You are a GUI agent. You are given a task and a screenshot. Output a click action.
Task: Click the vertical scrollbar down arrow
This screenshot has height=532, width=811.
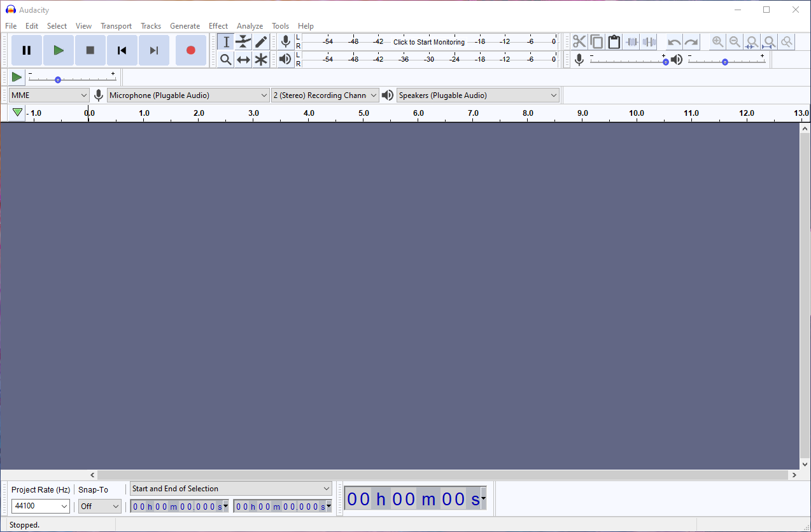pyautogui.click(x=805, y=465)
